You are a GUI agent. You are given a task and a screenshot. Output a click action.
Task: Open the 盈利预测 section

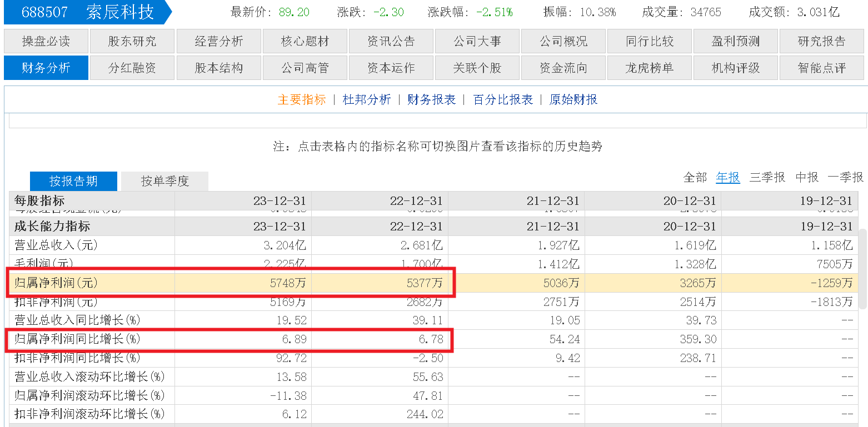point(735,41)
